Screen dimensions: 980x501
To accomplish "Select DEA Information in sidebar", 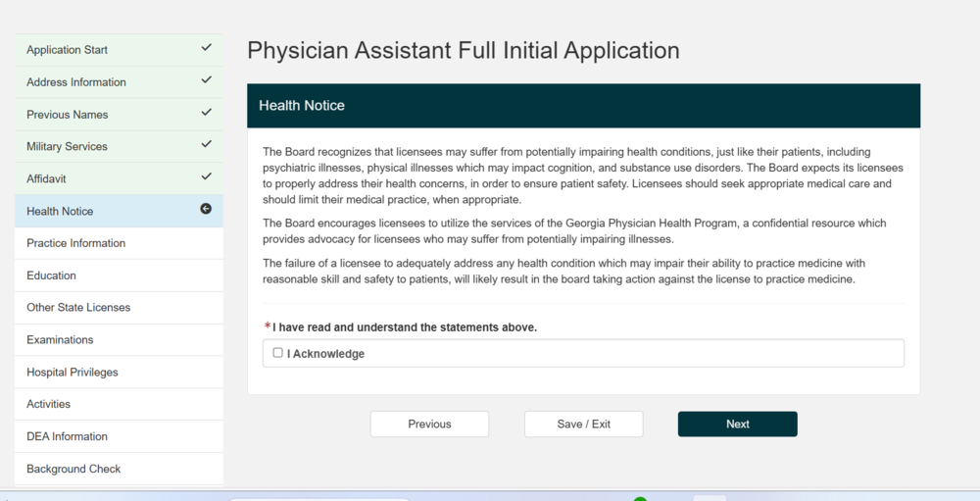I will [x=119, y=436].
